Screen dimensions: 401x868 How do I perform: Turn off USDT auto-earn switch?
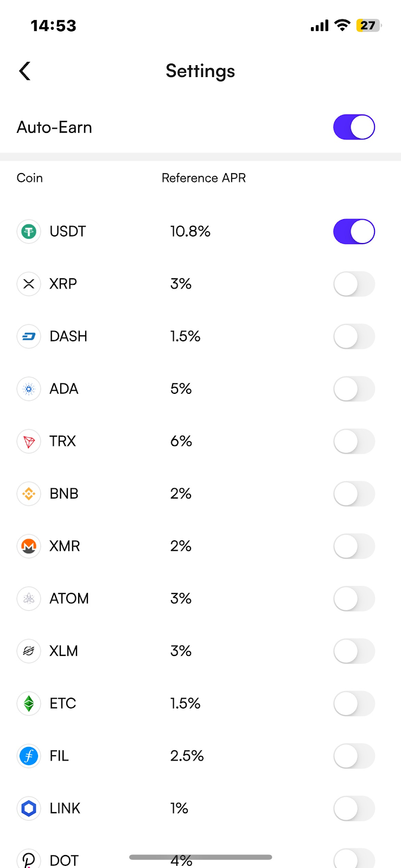click(x=354, y=232)
